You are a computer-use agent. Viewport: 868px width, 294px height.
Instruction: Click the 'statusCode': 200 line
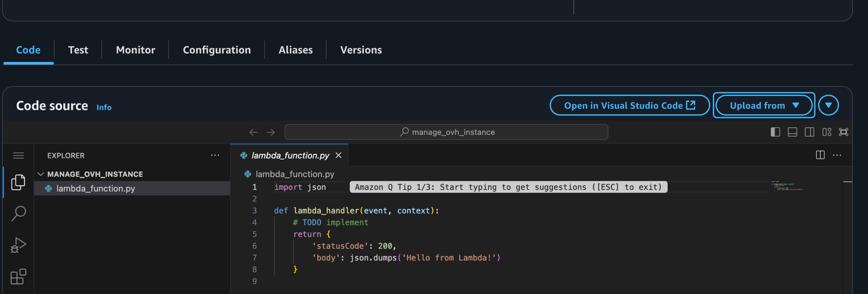pos(355,246)
